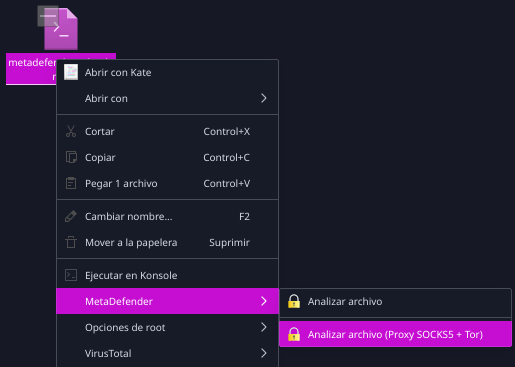Choose Abrir con Kate
This screenshot has height=367, width=515.
coord(167,72)
